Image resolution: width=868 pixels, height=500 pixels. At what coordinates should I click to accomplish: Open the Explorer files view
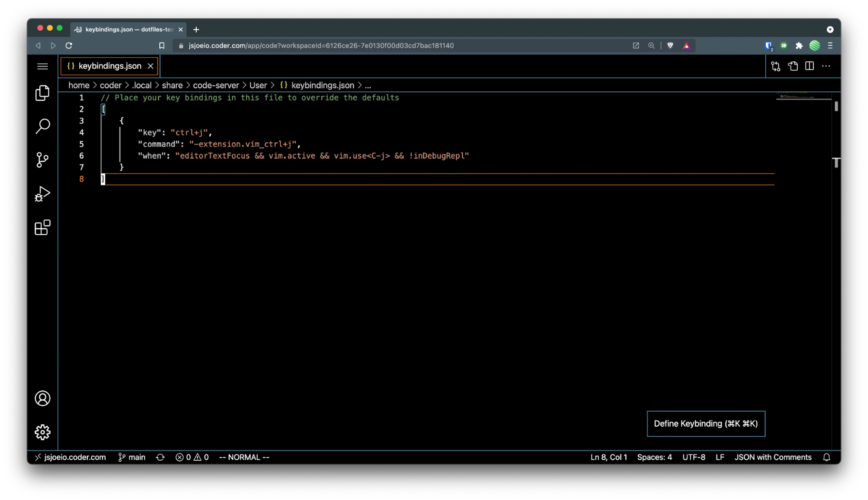(x=42, y=93)
